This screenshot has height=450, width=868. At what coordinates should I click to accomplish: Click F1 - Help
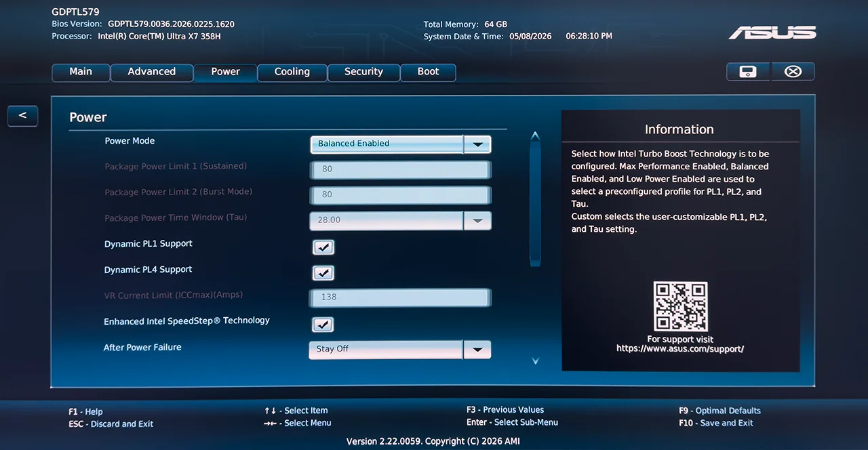tap(85, 412)
